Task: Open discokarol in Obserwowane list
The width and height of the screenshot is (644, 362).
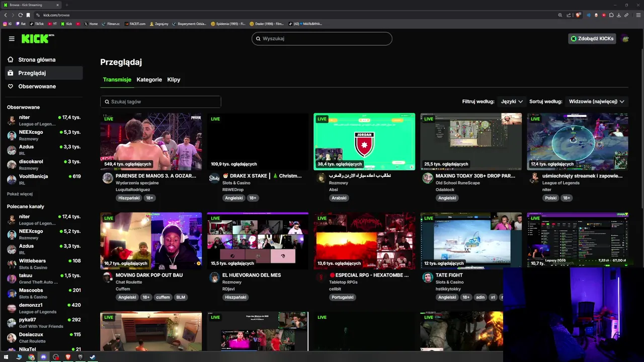Action: click(44, 164)
